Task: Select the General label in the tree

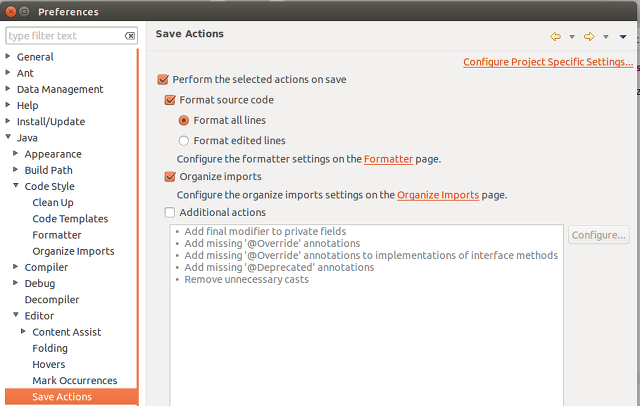Action: click(x=35, y=57)
